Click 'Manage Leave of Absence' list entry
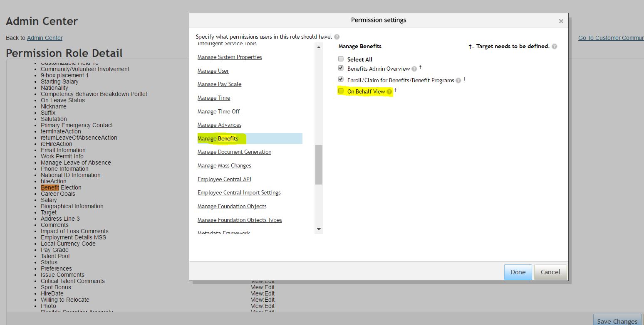 point(76,162)
